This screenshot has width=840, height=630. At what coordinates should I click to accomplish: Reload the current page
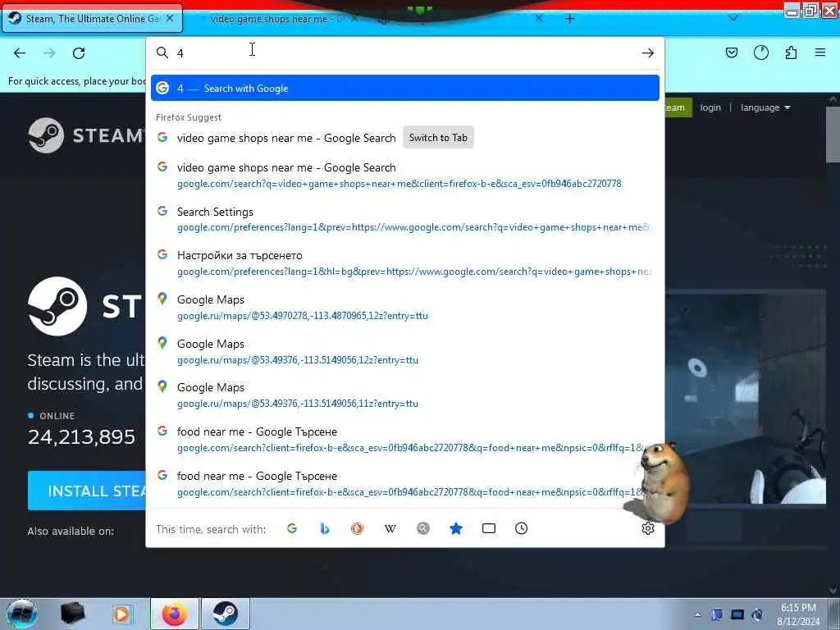tap(79, 53)
